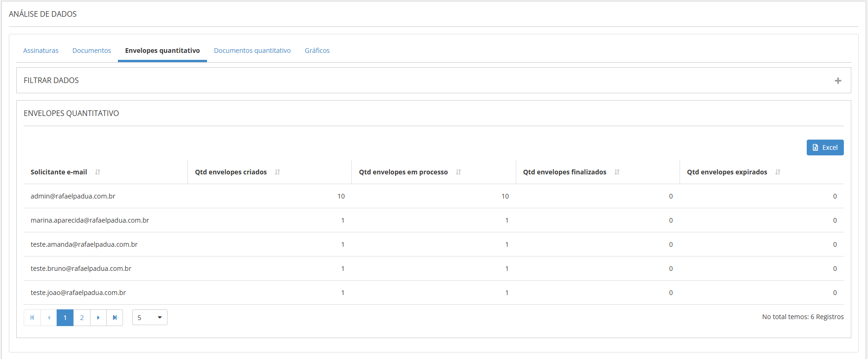Select the Envelopes quantitativo tab
The image size is (868, 359).
[x=162, y=51]
